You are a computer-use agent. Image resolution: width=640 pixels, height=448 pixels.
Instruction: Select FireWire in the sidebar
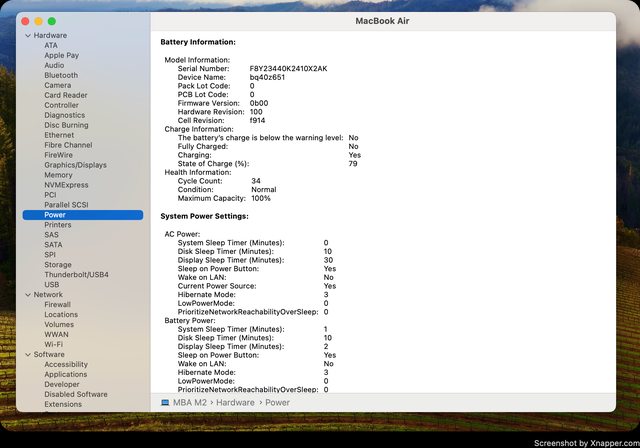coord(58,155)
